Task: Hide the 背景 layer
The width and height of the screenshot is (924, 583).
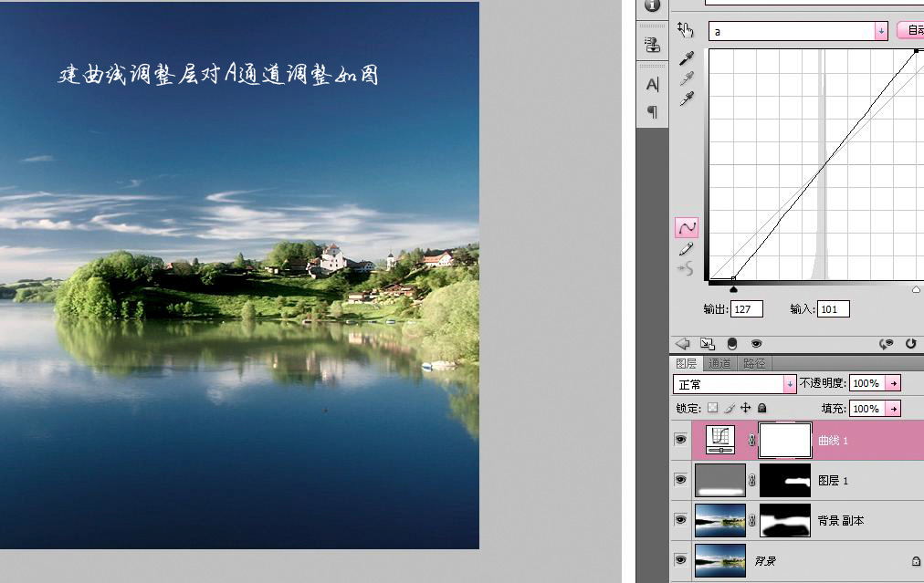Action: point(680,559)
